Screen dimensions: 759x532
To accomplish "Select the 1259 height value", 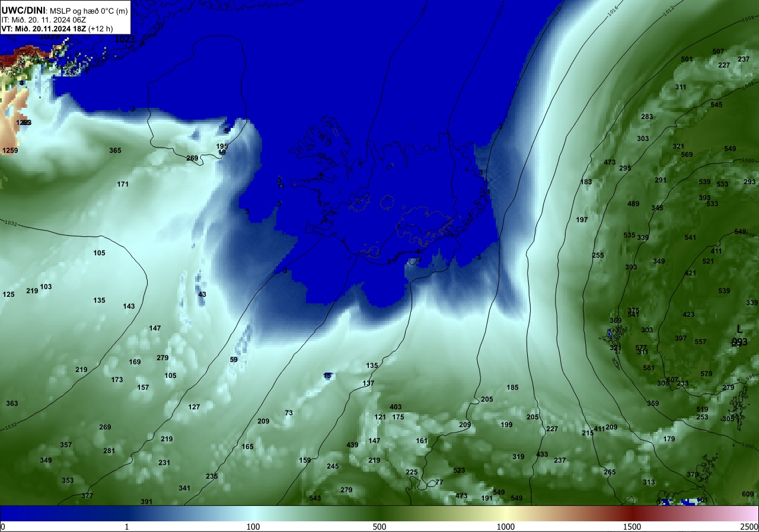I will tap(10, 150).
